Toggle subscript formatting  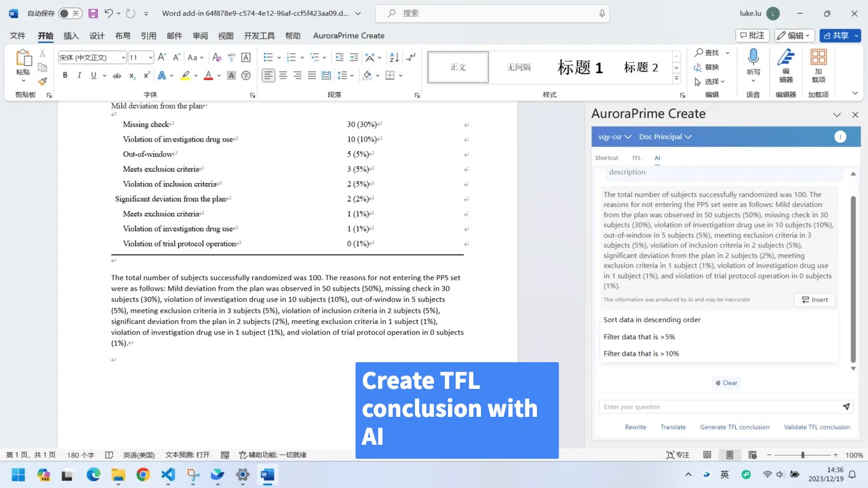click(x=132, y=76)
